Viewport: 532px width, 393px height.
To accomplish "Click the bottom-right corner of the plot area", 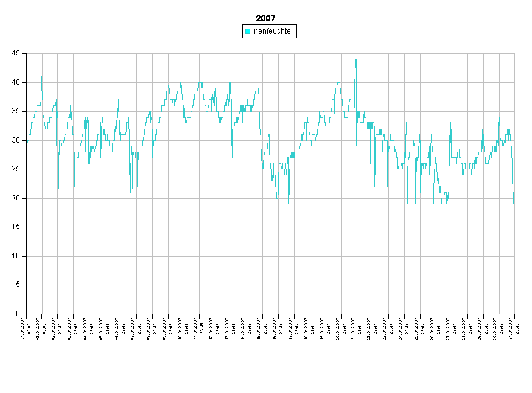I will pyautogui.click(x=514, y=314).
